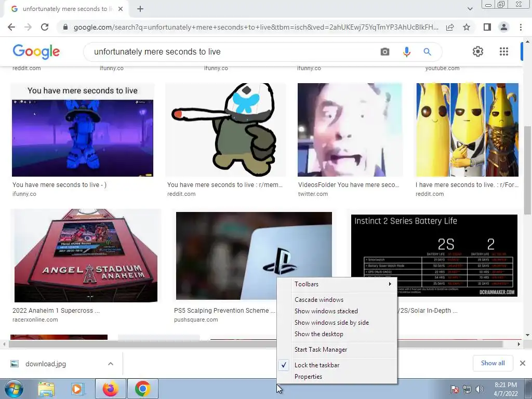Open the network tray icon
Screen dimensions: 532x399
467,389
